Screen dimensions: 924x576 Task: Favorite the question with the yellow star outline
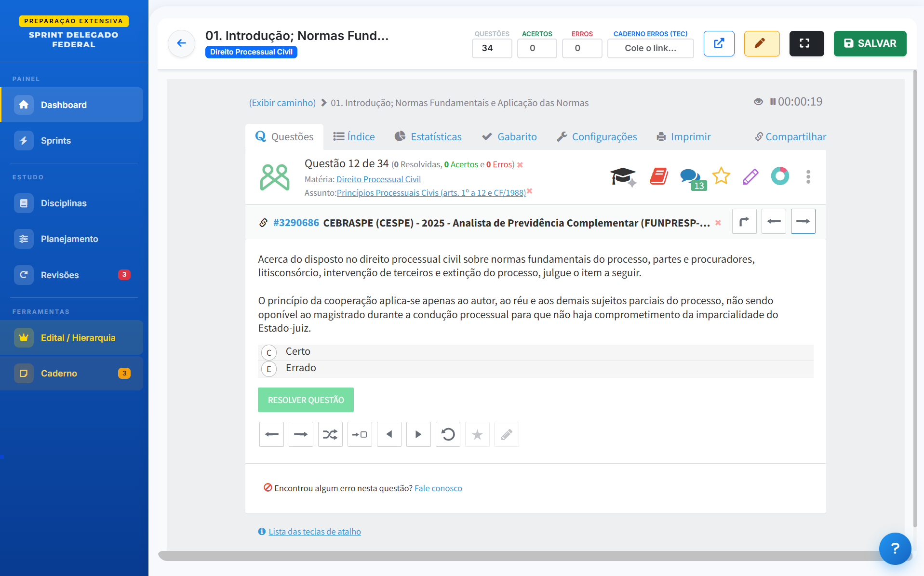pos(721,176)
